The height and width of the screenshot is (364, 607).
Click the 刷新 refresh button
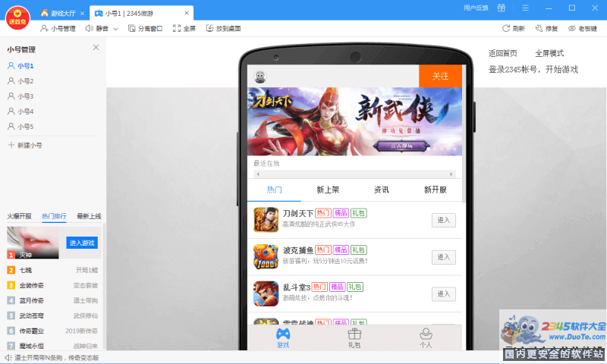(514, 28)
